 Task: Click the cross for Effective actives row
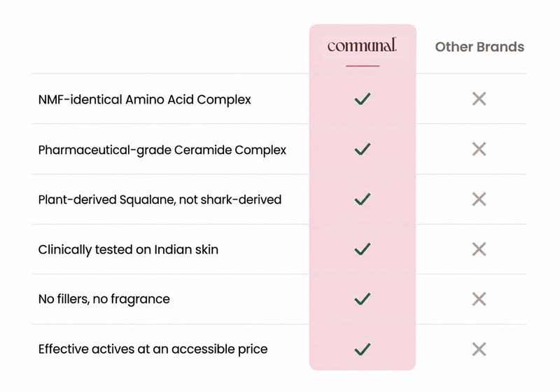479,349
